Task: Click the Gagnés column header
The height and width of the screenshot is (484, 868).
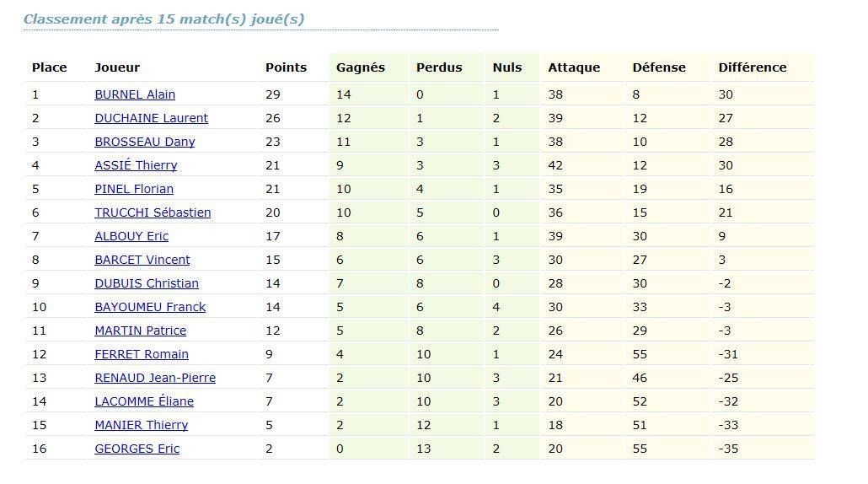Action: click(360, 67)
